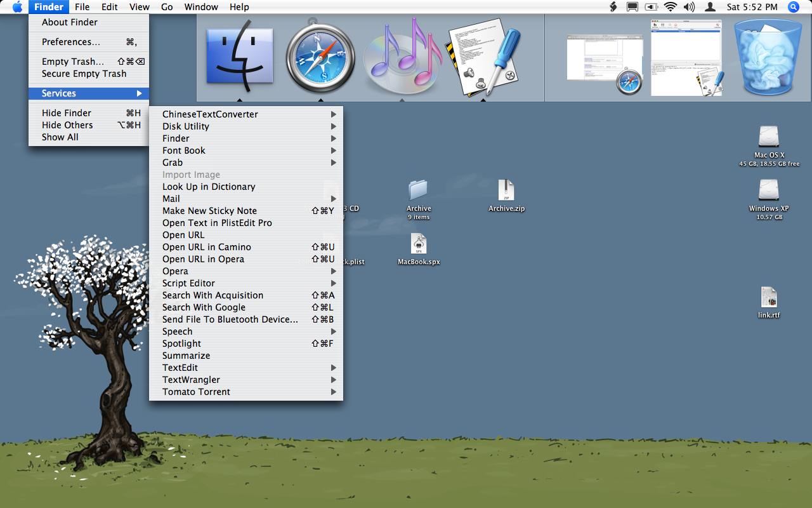This screenshot has width=812, height=508.
Task: Click the user switching icon
Action: coord(710,7)
